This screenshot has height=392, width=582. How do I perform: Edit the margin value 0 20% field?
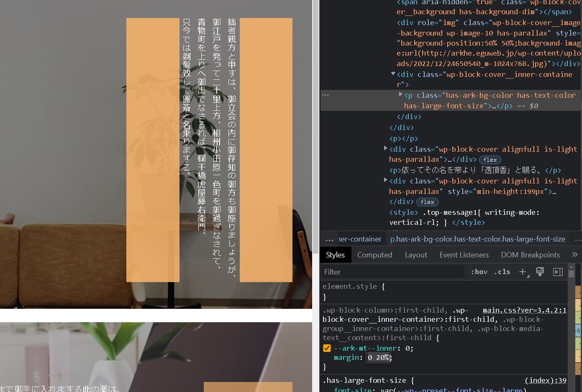pos(378,357)
